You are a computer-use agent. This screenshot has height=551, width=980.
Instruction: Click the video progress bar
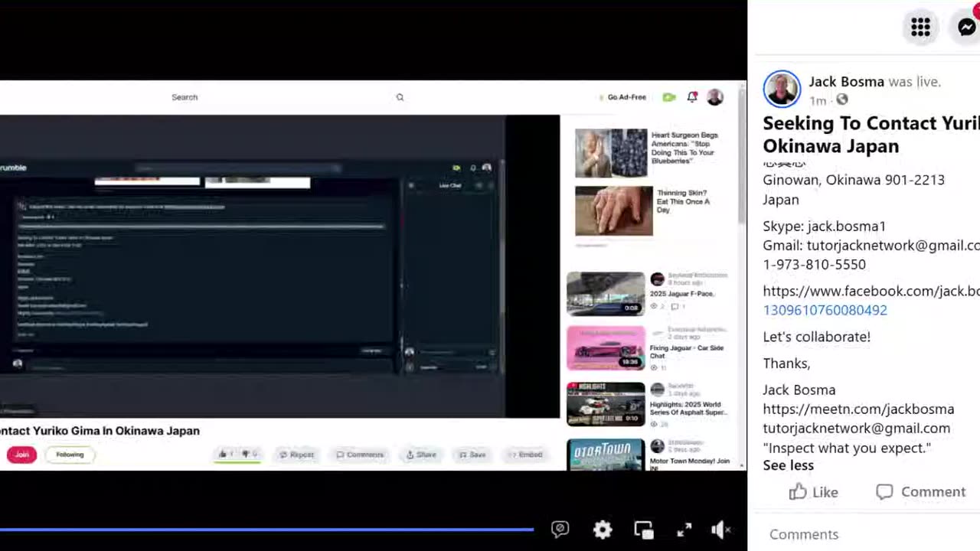pos(266,529)
